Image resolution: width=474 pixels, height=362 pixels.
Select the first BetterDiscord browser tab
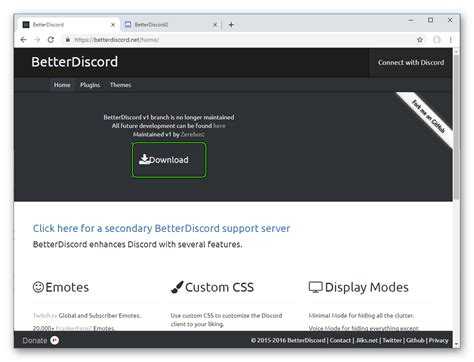(x=68, y=25)
